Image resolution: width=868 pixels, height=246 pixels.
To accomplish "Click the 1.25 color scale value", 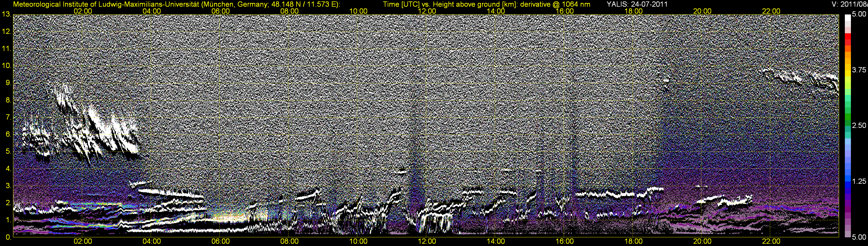I will point(859,181).
